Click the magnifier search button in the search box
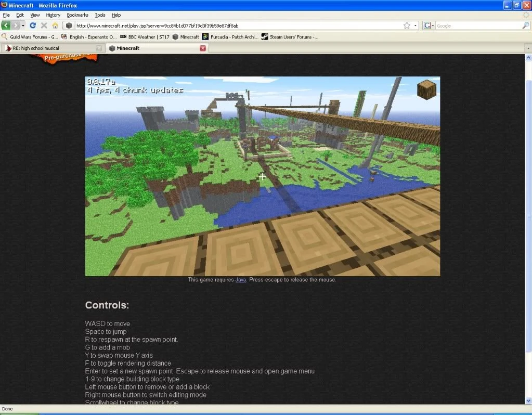 click(x=526, y=25)
